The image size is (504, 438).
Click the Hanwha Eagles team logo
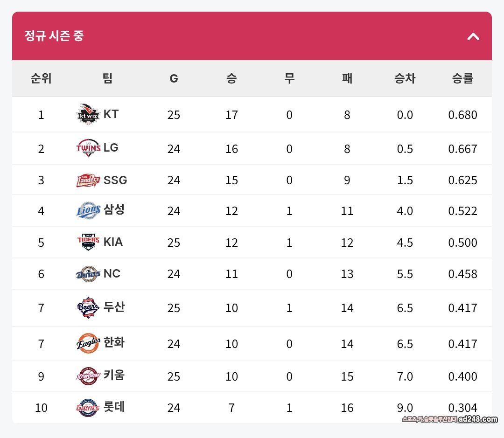point(88,343)
